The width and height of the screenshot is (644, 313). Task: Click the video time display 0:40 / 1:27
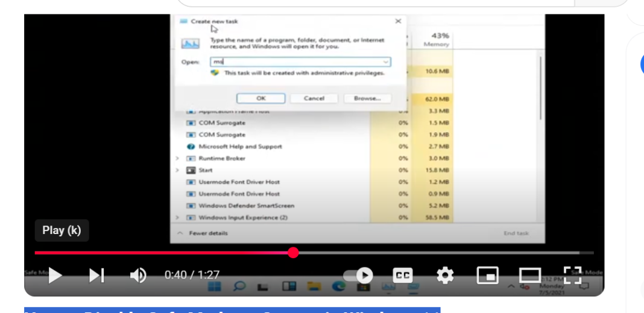coord(192,275)
